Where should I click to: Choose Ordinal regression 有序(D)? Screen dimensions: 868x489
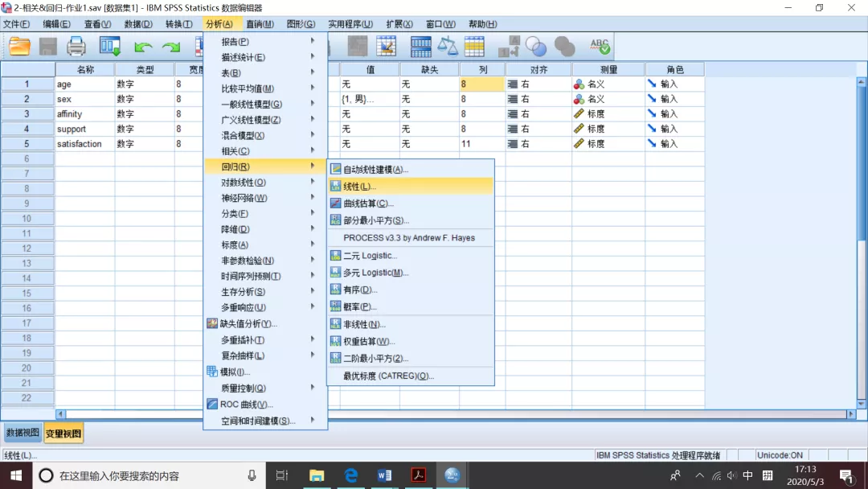(x=411, y=290)
